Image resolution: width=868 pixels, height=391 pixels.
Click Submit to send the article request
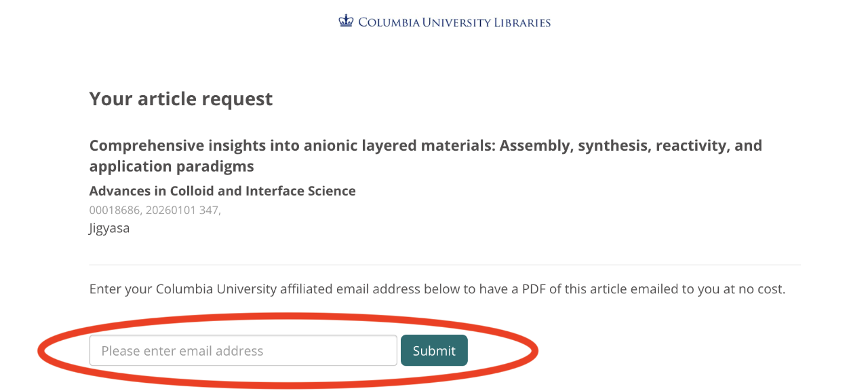[433, 350]
